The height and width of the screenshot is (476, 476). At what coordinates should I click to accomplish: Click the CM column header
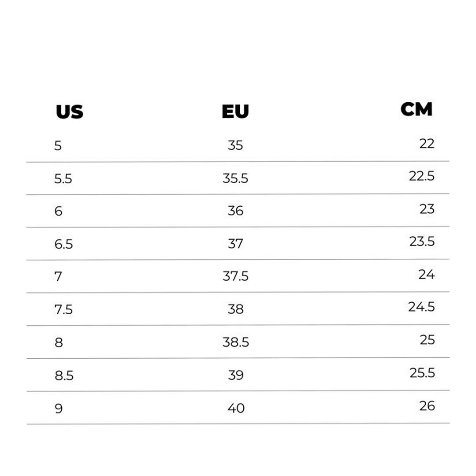[416, 109]
